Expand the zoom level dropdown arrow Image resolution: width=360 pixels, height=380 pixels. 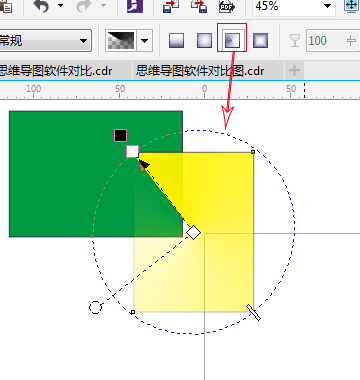(327, 6)
